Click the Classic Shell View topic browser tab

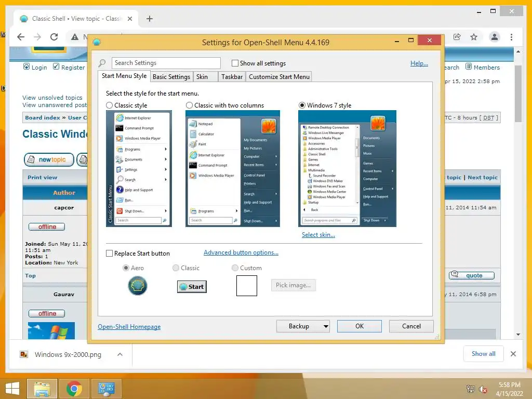click(x=76, y=19)
